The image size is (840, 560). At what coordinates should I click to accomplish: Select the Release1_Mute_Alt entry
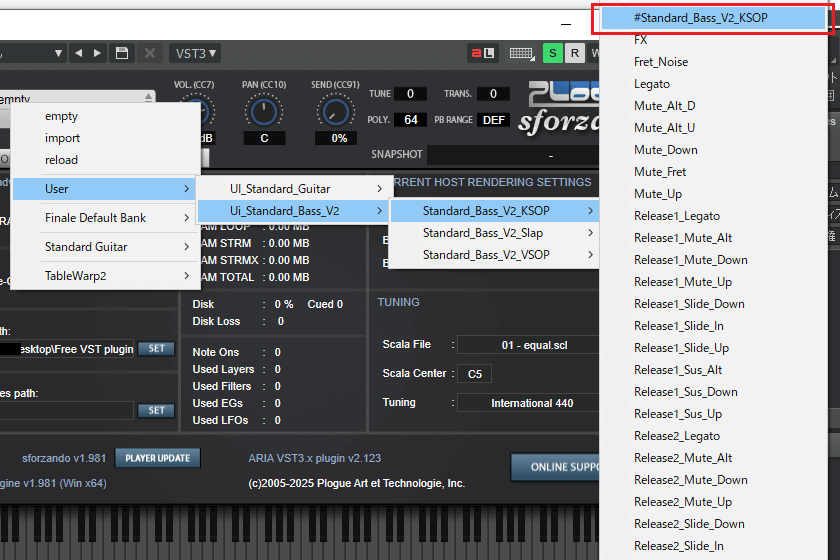(713, 237)
